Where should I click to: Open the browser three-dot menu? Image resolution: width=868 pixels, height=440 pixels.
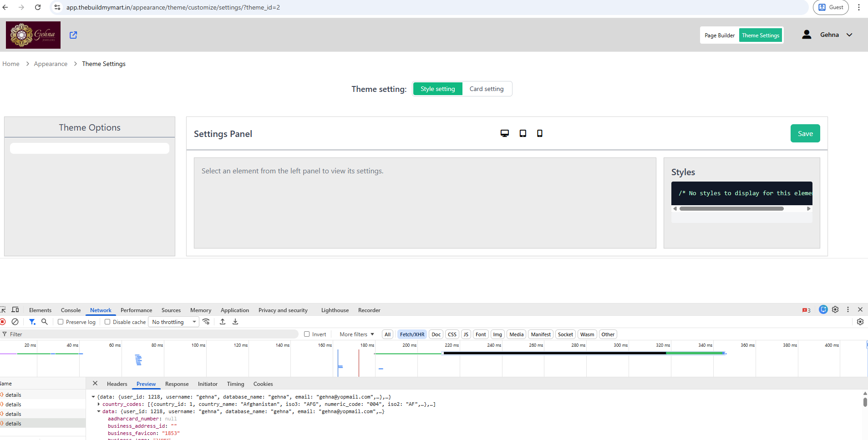tap(858, 7)
